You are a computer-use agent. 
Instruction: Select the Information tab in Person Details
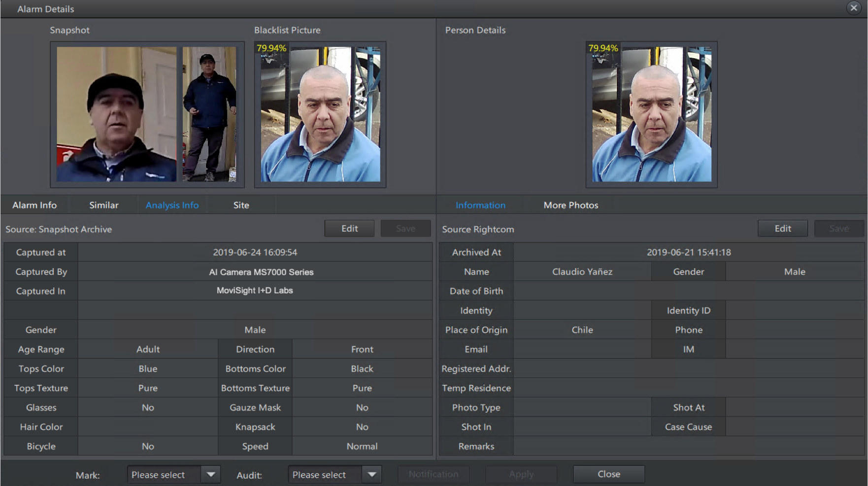pos(480,205)
